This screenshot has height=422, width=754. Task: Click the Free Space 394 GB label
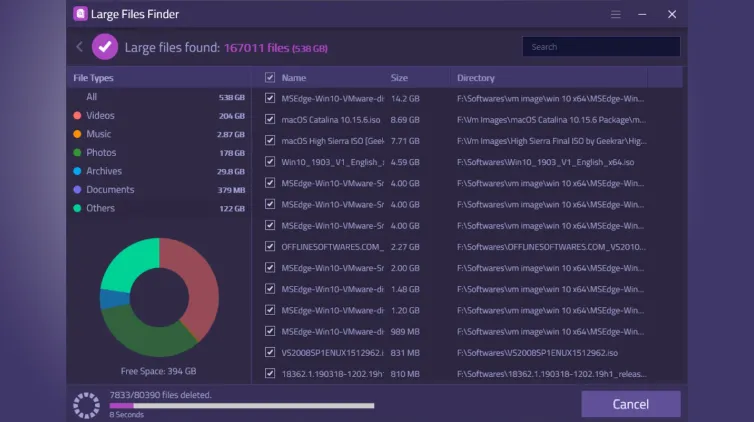[x=158, y=371]
